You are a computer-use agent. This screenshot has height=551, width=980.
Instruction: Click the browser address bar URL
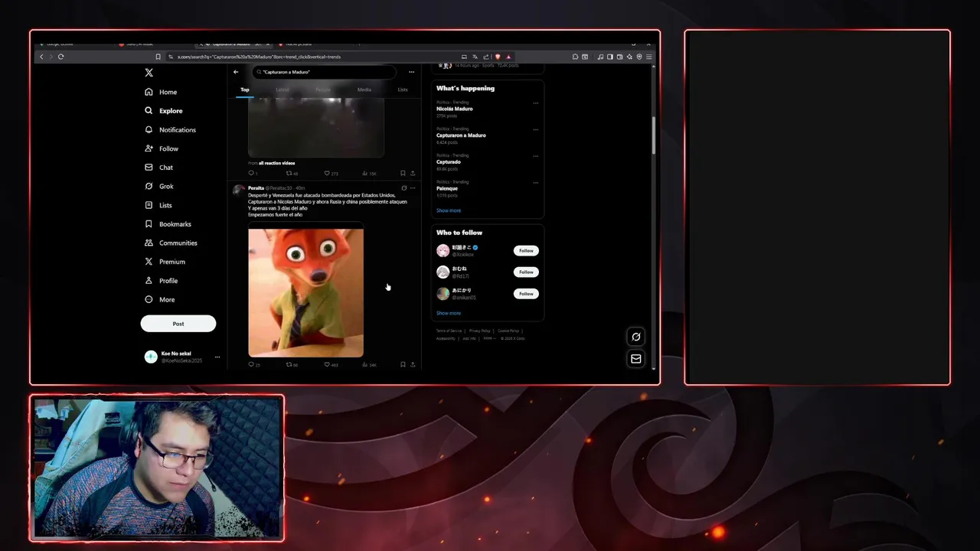pos(259,57)
